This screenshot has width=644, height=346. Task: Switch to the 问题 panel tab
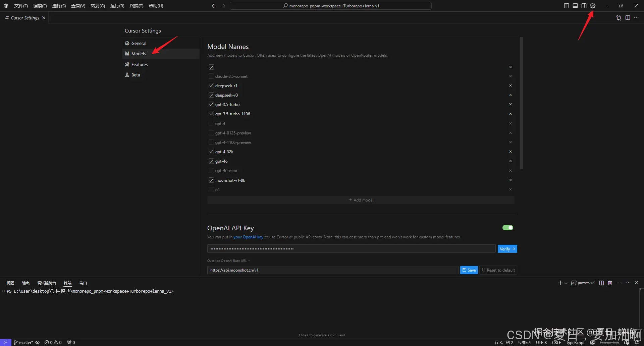[10, 283]
